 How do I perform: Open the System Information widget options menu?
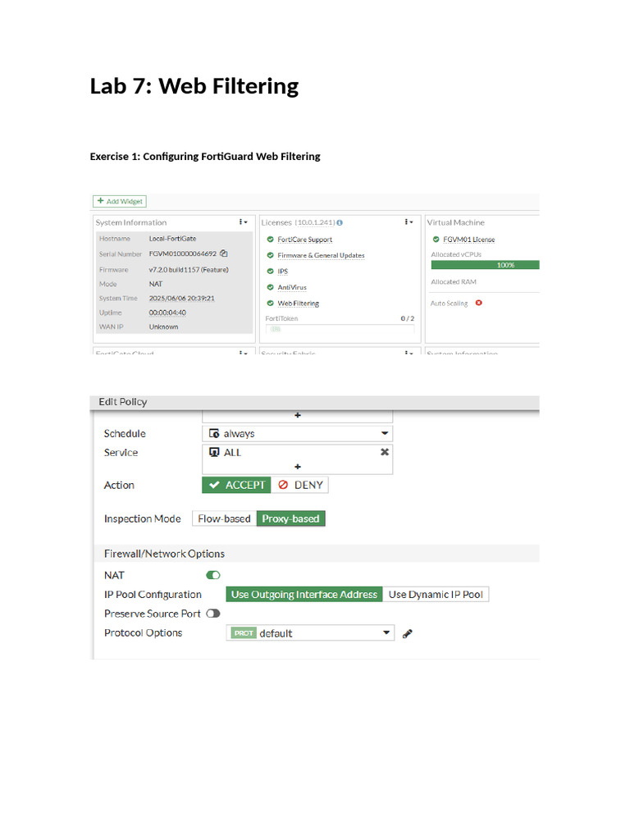pyautogui.click(x=243, y=222)
